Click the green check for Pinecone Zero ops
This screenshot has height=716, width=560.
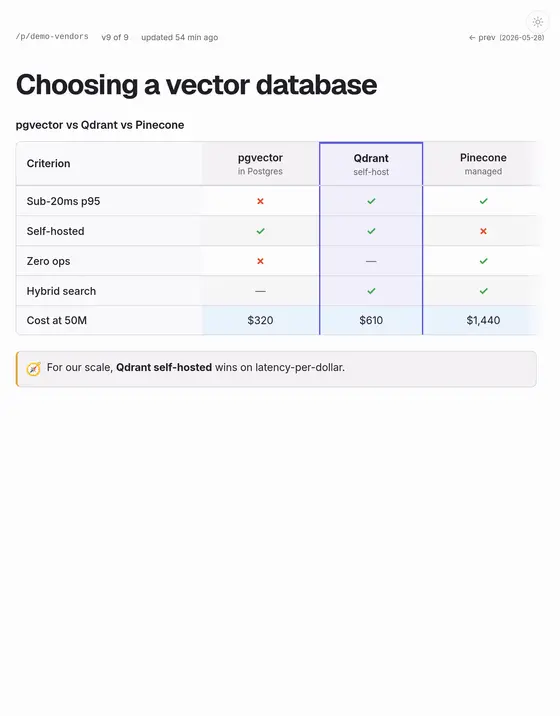(x=483, y=261)
